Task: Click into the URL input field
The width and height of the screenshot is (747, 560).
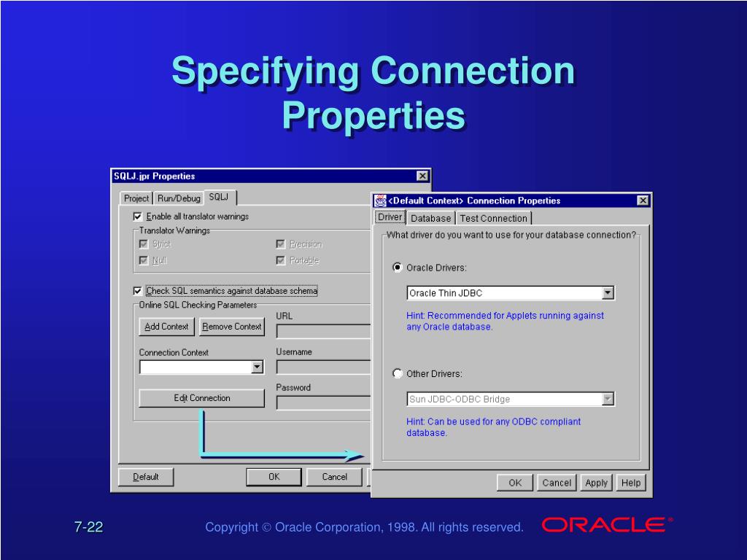Action: (323, 332)
